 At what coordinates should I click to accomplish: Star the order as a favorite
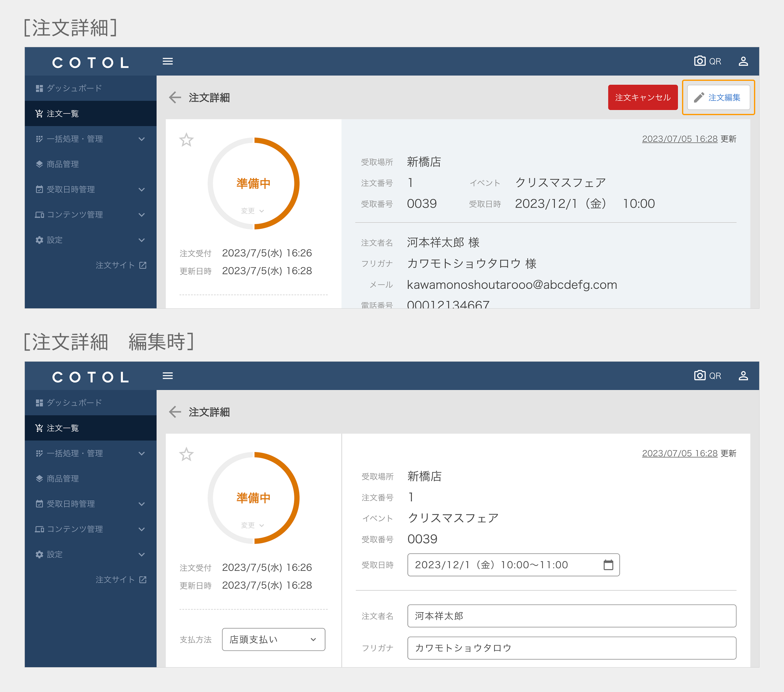187,141
